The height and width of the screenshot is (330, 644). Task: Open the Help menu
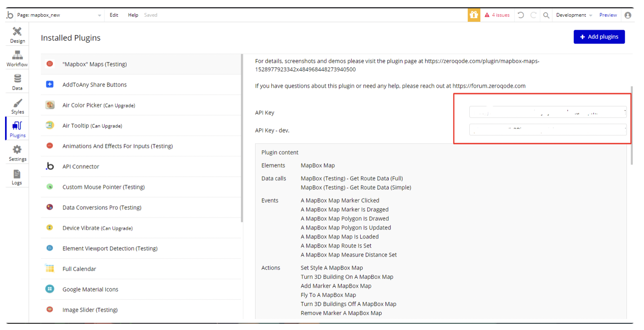point(133,15)
